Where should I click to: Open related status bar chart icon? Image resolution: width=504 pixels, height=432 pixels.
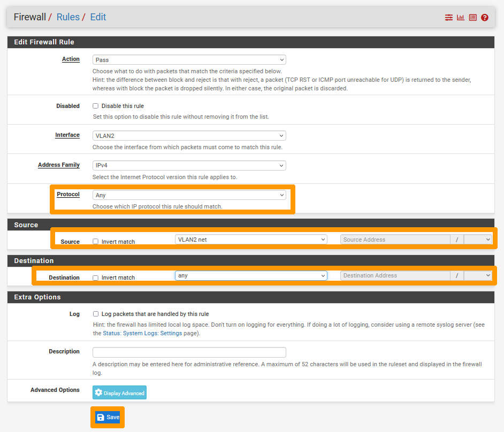tap(460, 18)
